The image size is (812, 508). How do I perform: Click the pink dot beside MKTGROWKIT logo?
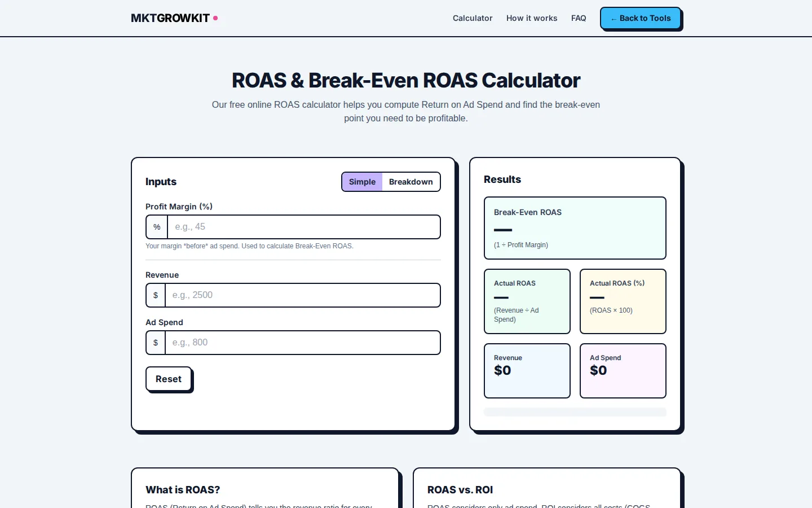click(215, 18)
